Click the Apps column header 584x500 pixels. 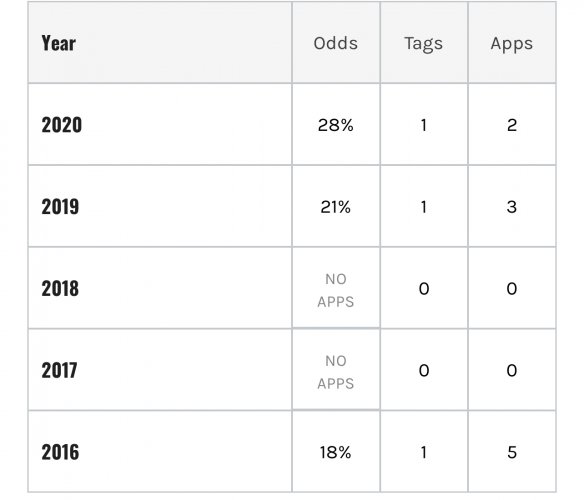click(x=512, y=44)
